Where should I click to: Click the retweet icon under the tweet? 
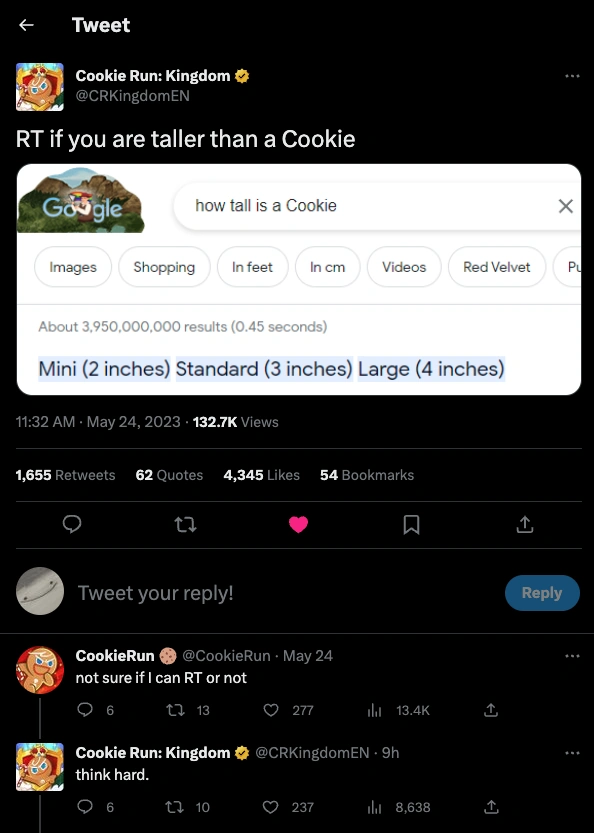tap(185, 524)
